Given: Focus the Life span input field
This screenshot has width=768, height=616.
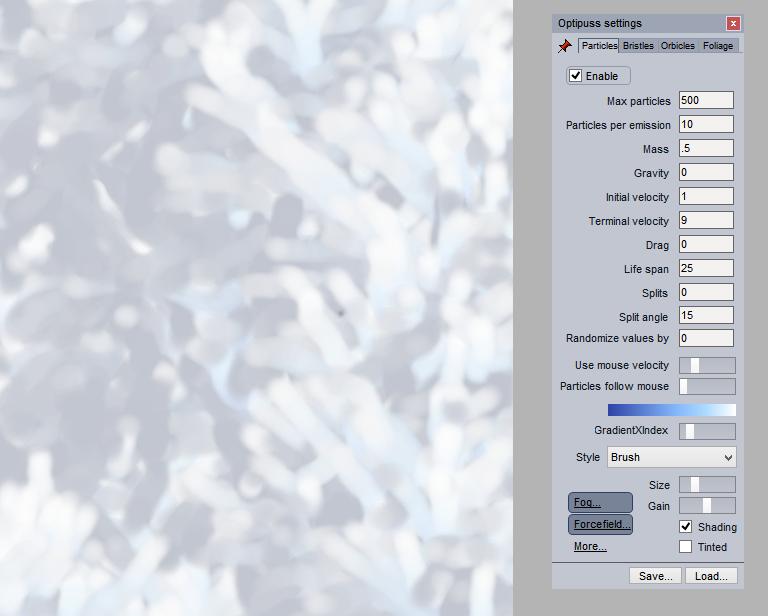Looking at the screenshot, I should [x=705, y=268].
